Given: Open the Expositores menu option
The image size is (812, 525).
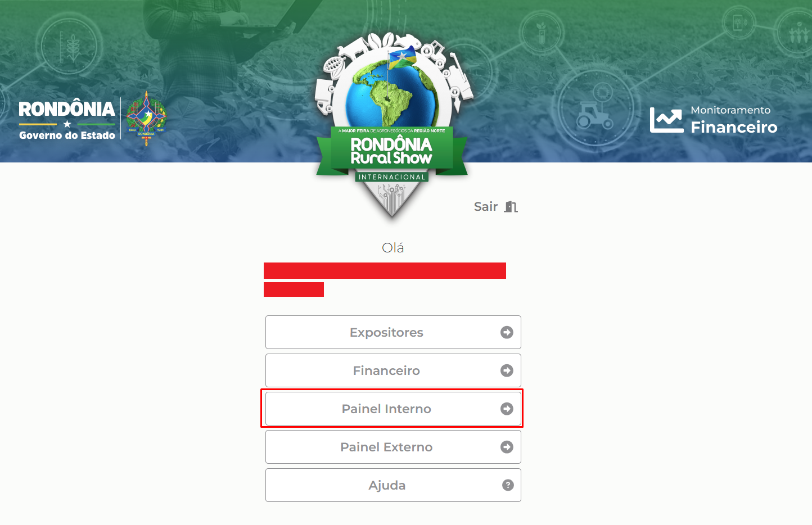Looking at the screenshot, I should pyautogui.click(x=393, y=332).
